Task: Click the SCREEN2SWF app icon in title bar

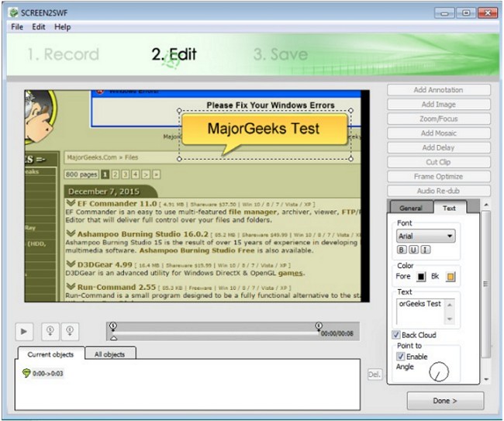Action: pyautogui.click(x=13, y=13)
